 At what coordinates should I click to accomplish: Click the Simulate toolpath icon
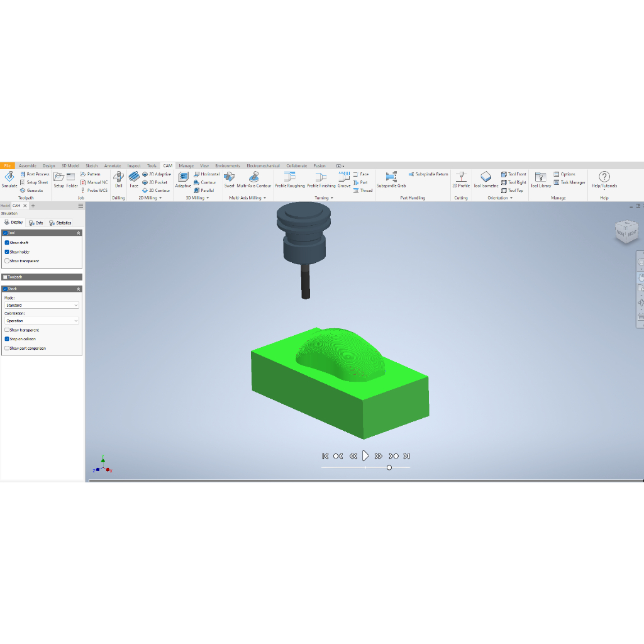9,179
